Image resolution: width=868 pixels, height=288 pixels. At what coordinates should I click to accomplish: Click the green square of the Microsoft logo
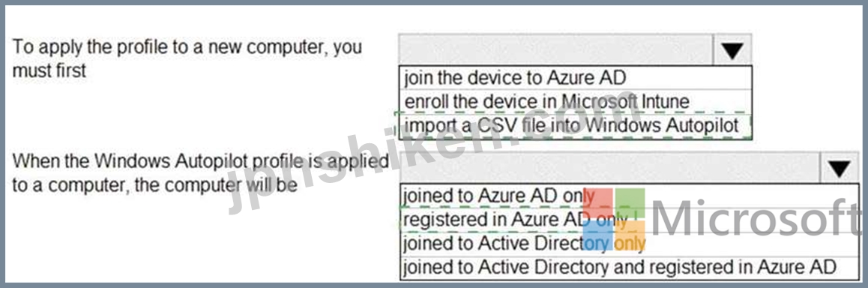[x=630, y=203]
